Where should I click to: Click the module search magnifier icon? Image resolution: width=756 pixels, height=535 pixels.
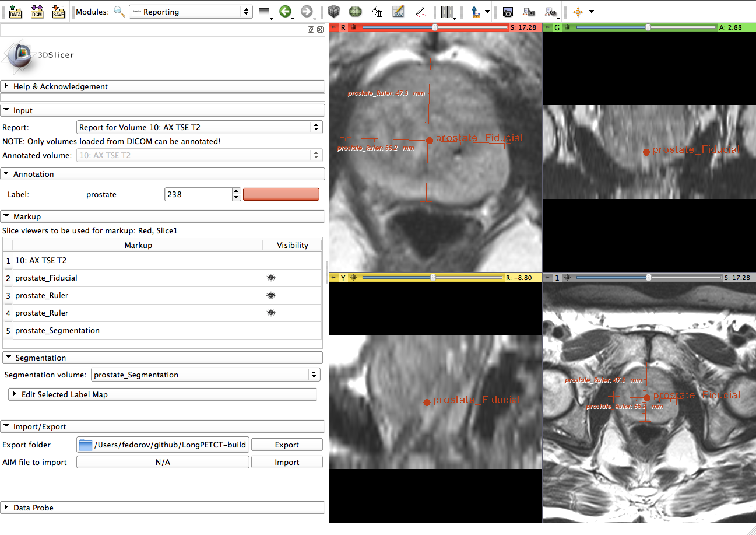[x=119, y=12]
